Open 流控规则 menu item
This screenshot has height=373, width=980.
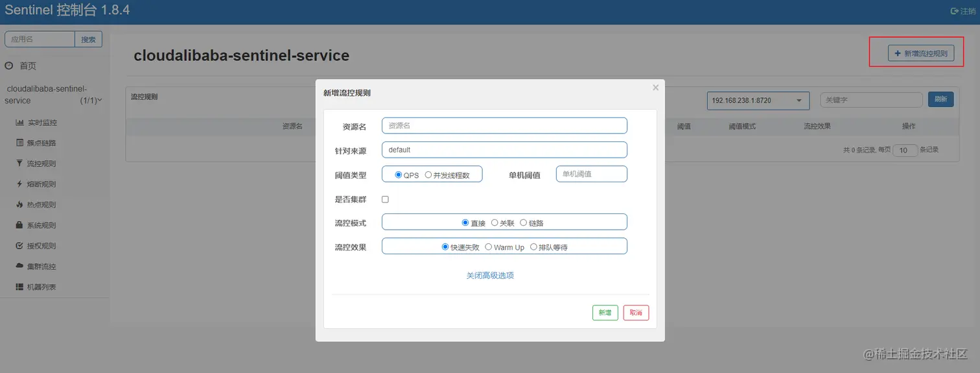click(41, 163)
